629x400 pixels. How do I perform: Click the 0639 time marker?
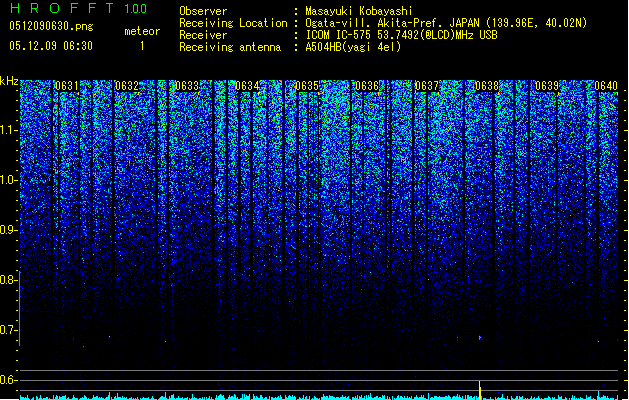(547, 86)
